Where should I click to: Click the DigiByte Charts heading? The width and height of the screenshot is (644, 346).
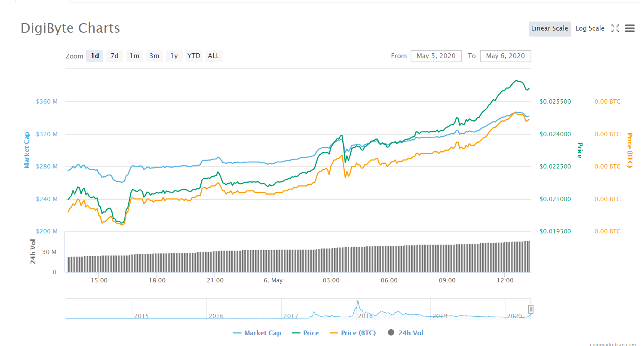pos(71,28)
